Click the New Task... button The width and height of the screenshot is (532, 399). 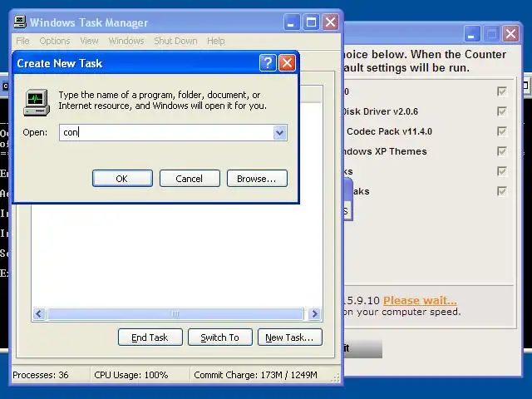290,337
